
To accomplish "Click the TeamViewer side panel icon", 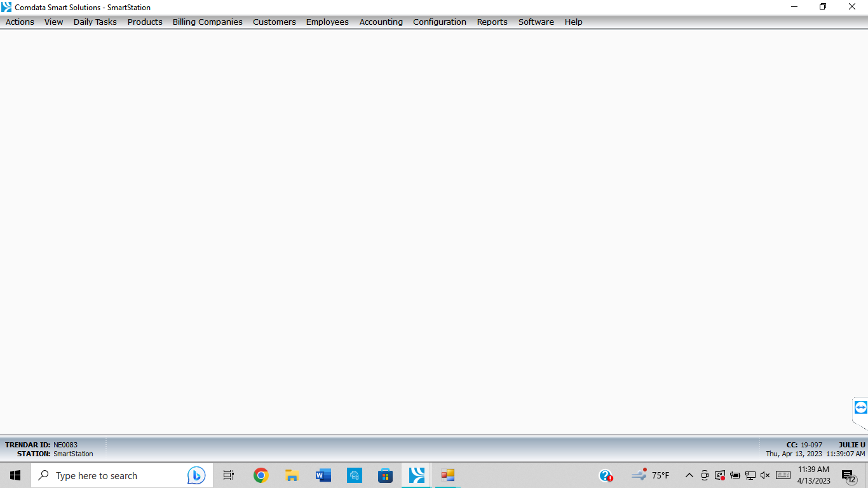I will [860, 407].
